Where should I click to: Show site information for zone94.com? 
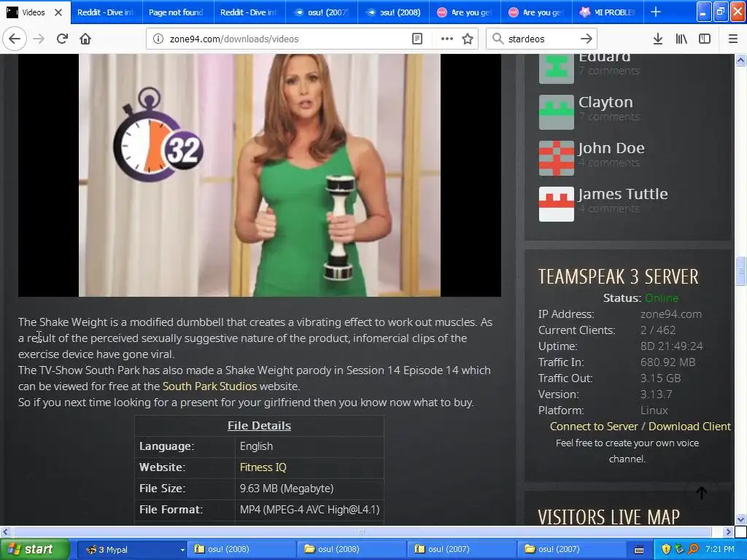[158, 39]
